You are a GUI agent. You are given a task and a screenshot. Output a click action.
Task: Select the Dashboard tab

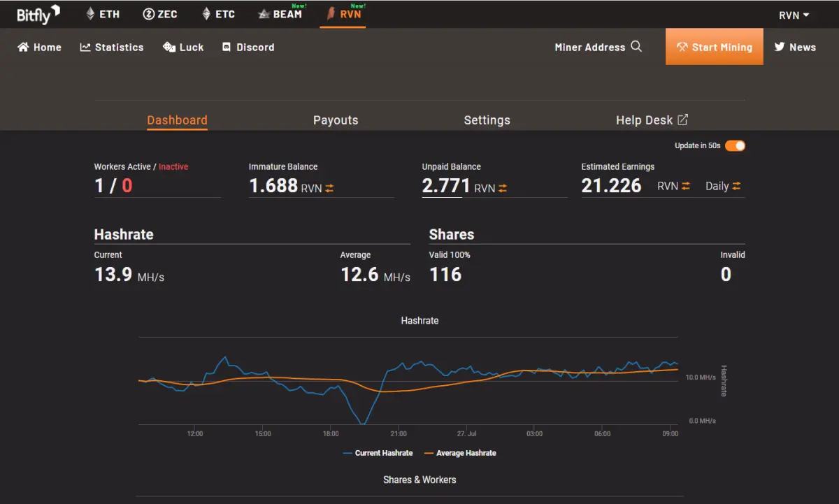pyautogui.click(x=177, y=120)
